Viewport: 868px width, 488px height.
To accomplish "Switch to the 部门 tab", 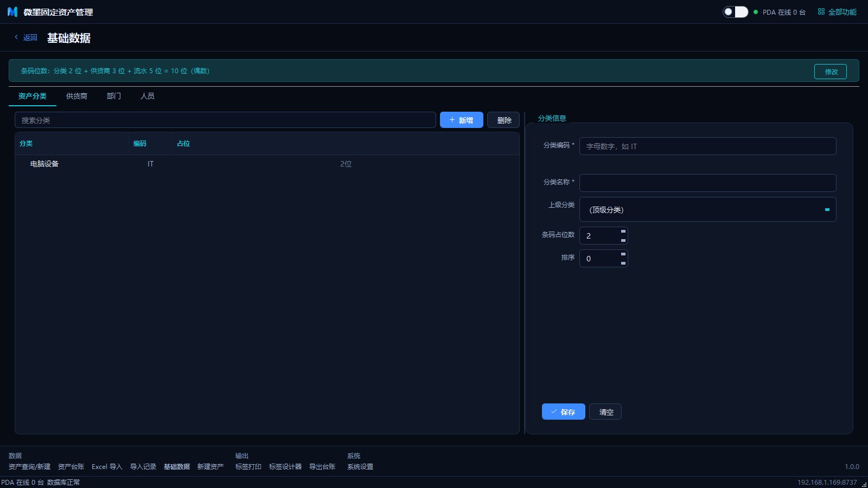I will click(114, 96).
